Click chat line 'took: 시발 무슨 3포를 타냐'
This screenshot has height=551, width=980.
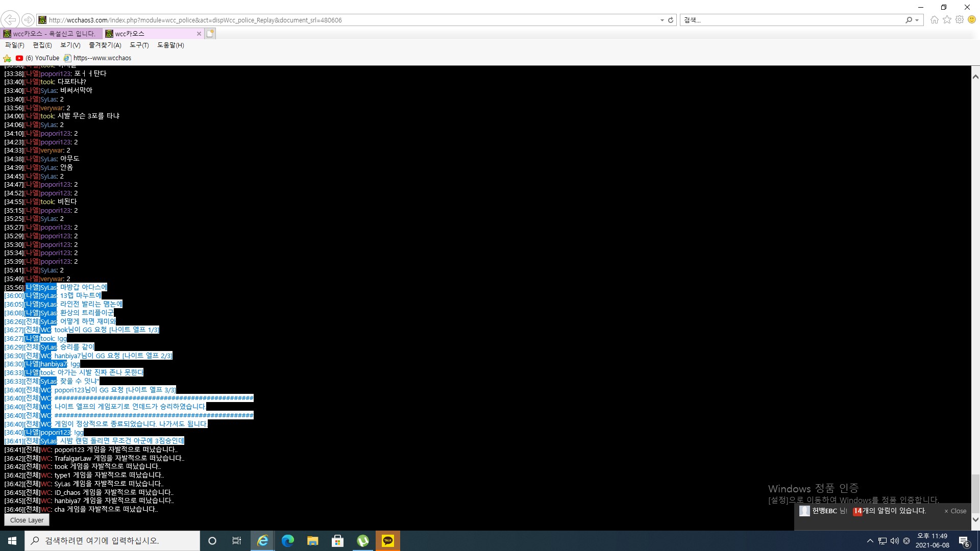pyautogui.click(x=62, y=116)
